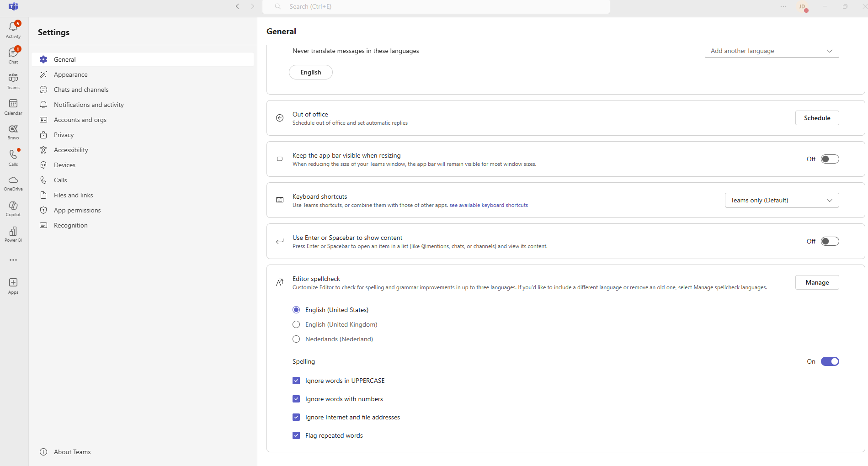Open the JD profile avatar
868x466 pixels.
(x=803, y=7)
